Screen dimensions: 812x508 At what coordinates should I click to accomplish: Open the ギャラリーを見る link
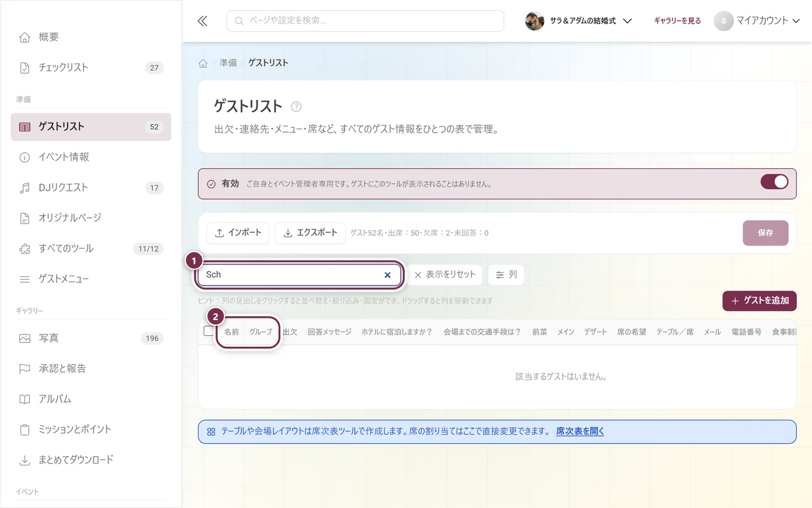(x=677, y=21)
